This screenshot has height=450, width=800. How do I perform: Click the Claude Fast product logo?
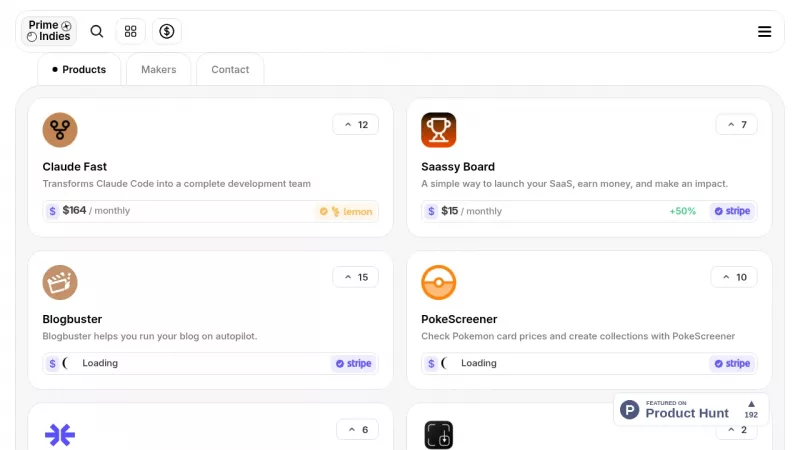point(60,130)
